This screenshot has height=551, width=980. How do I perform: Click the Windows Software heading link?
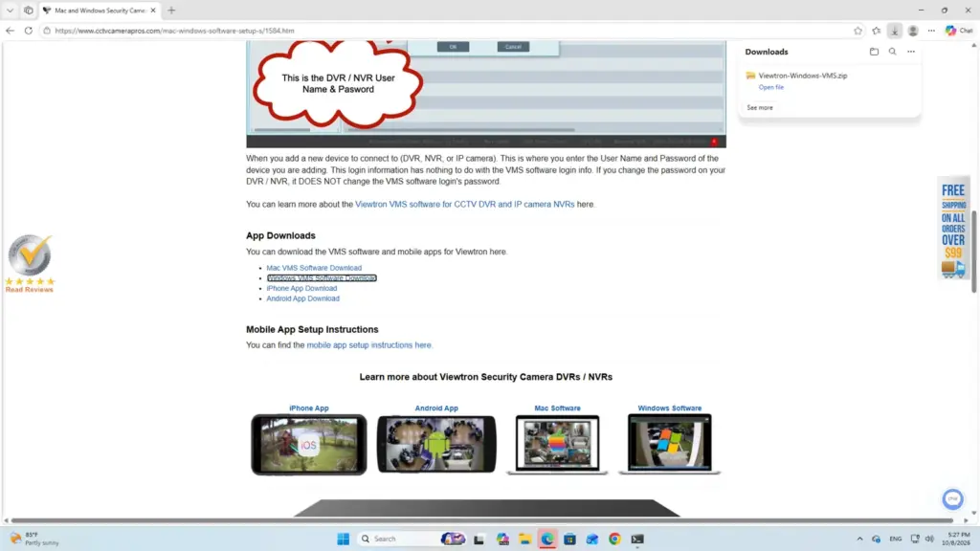tap(669, 408)
